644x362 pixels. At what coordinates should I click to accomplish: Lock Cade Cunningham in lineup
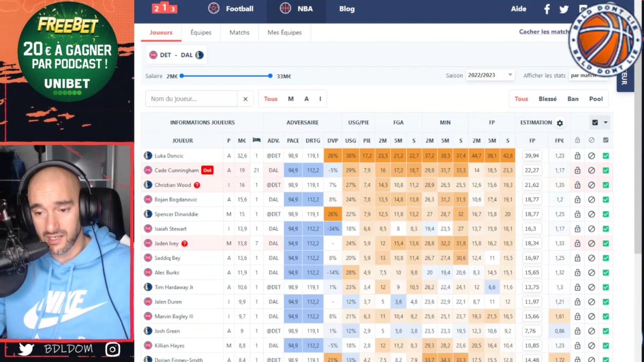coord(577,171)
